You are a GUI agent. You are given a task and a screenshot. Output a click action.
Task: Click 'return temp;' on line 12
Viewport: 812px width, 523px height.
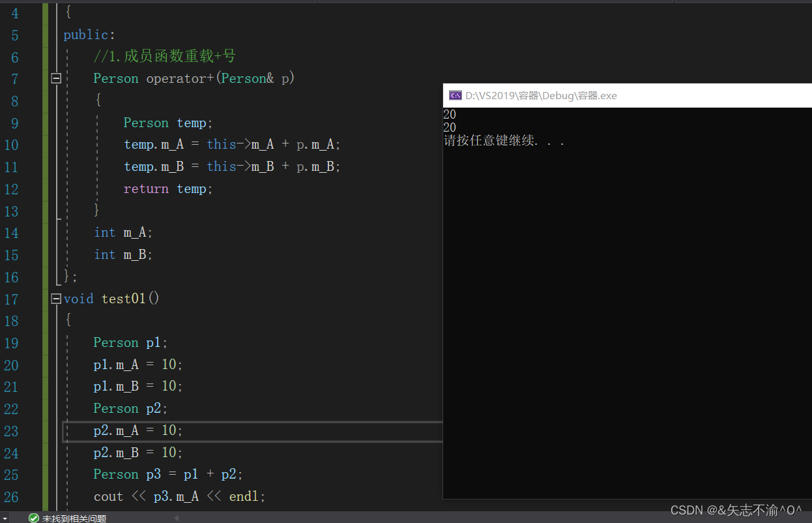[x=168, y=188]
